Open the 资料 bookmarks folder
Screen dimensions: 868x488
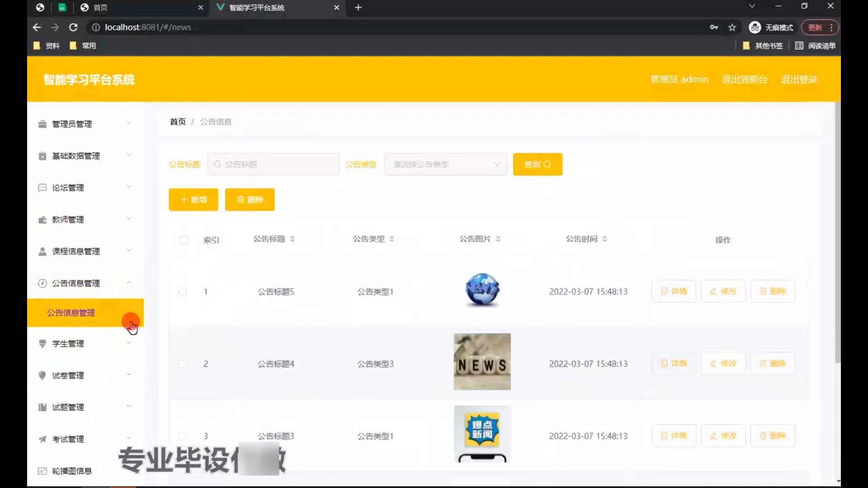[47, 46]
